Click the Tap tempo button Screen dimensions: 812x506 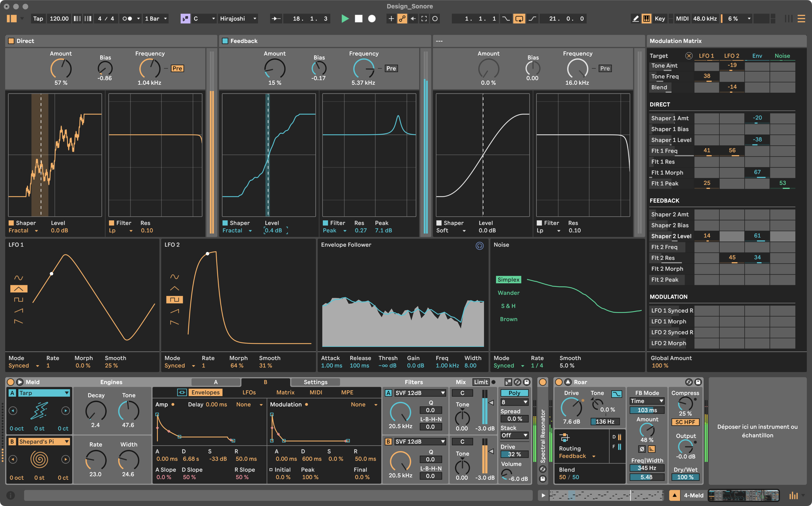[38, 19]
